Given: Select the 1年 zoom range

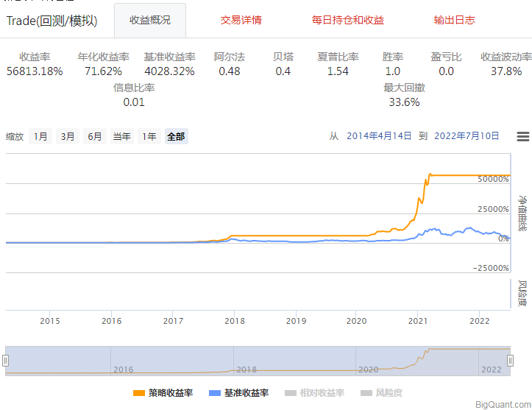Looking at the screenshot, I should click(149, 136).
